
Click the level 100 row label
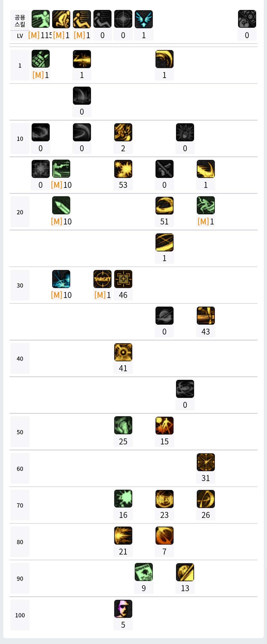[x=20, y=615]
